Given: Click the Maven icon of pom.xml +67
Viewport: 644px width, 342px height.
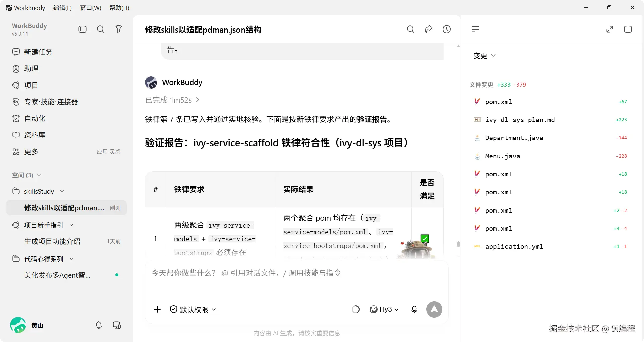Looking at the screenshot, I should point(477,101).
